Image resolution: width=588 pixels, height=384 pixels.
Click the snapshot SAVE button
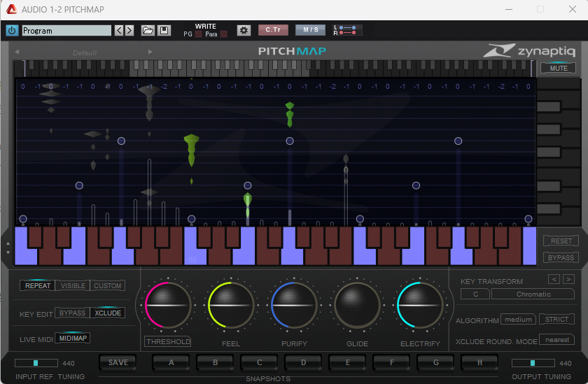point(118,362)
